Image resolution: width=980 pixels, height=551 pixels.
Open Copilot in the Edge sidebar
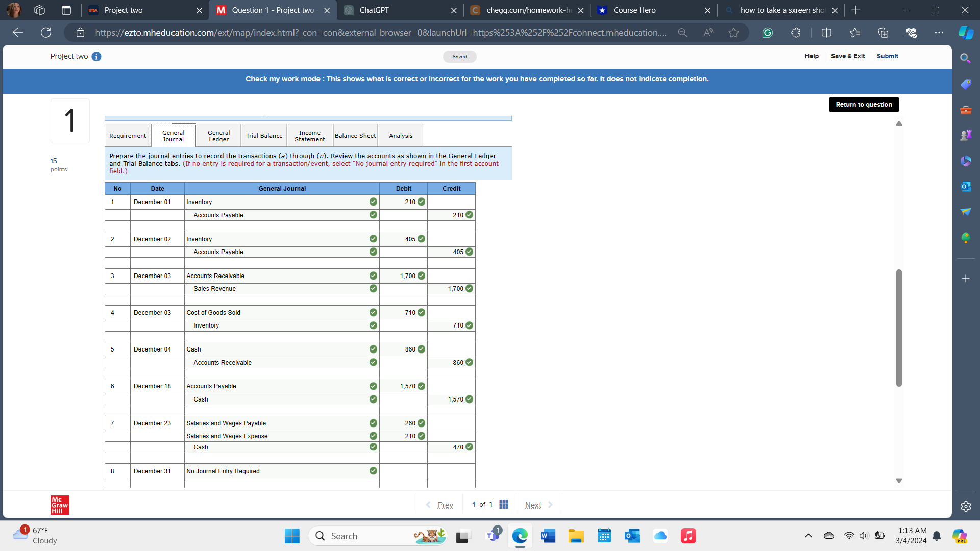[966, 32]
